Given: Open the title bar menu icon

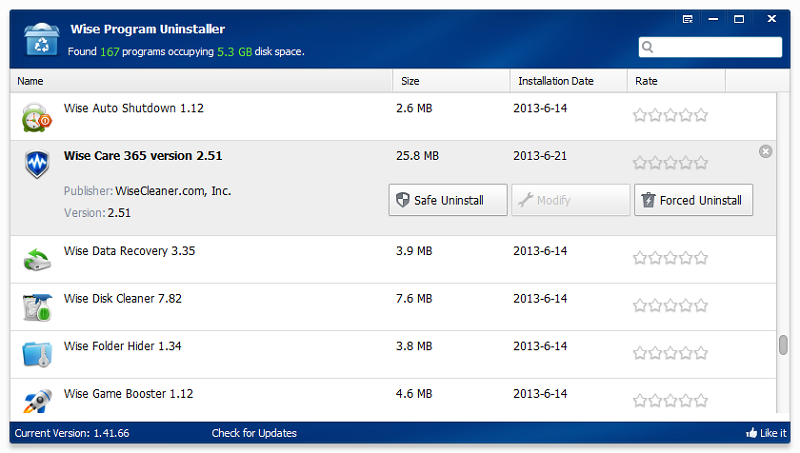Looking at the screenshot, I should tap(688, 19).
